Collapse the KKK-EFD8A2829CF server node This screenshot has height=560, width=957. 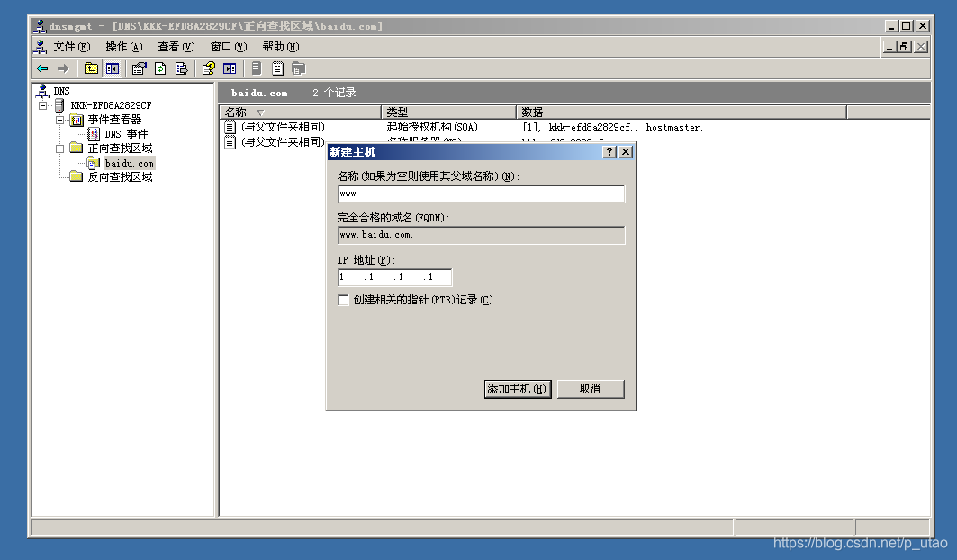[x=42, y=105]
